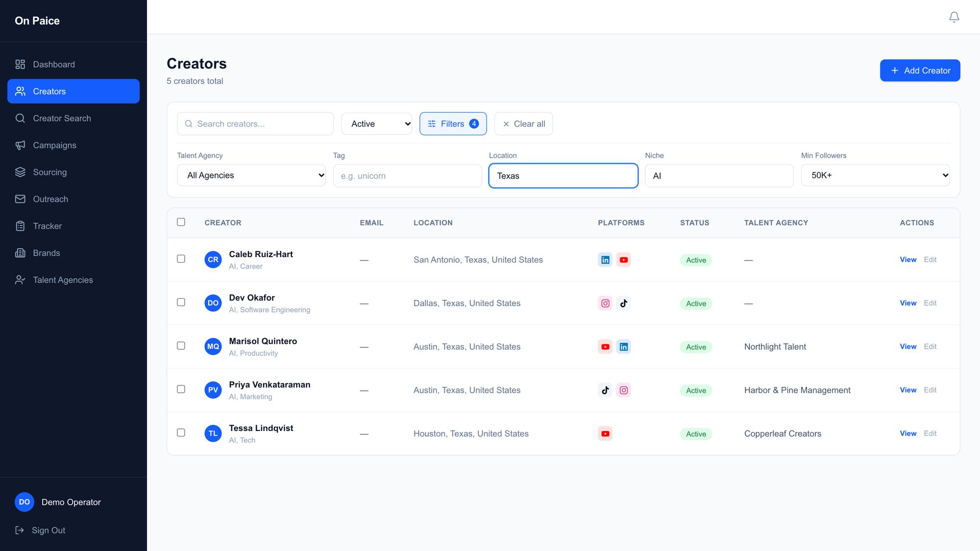980x551 pixels.
Task: Click the Tag filter input
Action: tap(407, 176)
